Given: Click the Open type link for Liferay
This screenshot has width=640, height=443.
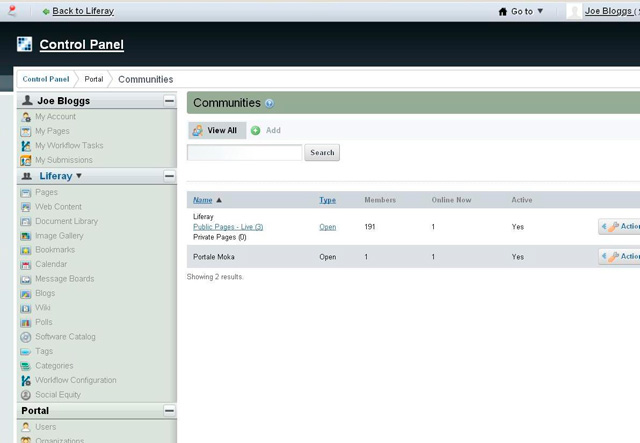Looking at the screenshot, I should pyautogui.click(x=328, y=227).
